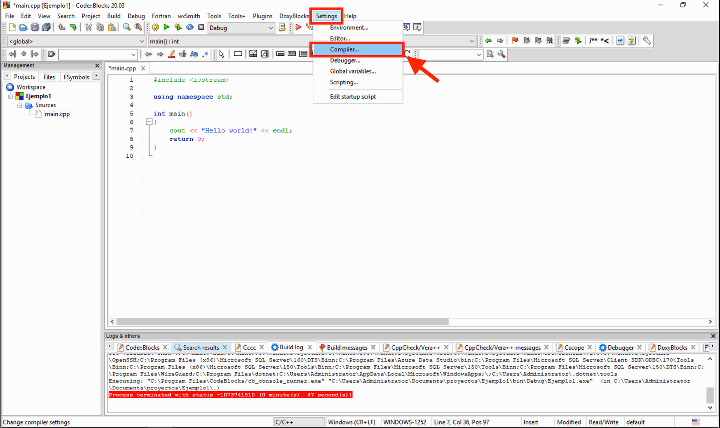Close the main.cpp editor tab

click(x=143, y=68)
